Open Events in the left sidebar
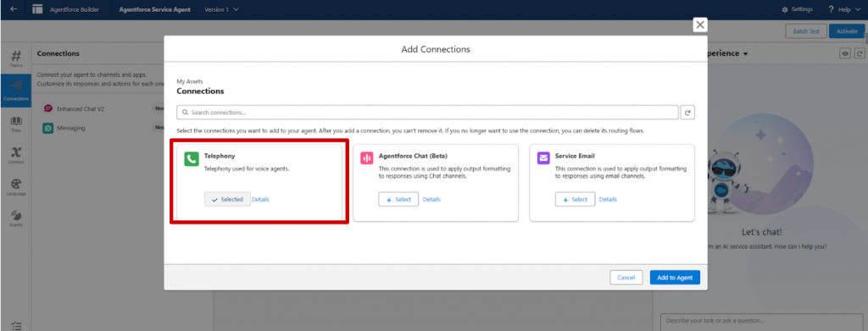This screenshot has width=868, height=331. [x=16, y=218]
